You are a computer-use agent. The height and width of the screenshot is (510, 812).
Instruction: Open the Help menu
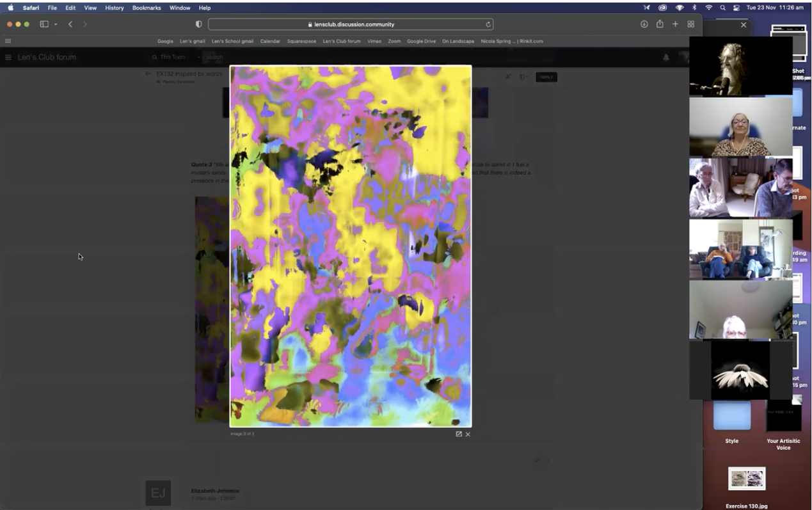pos(205,8)
